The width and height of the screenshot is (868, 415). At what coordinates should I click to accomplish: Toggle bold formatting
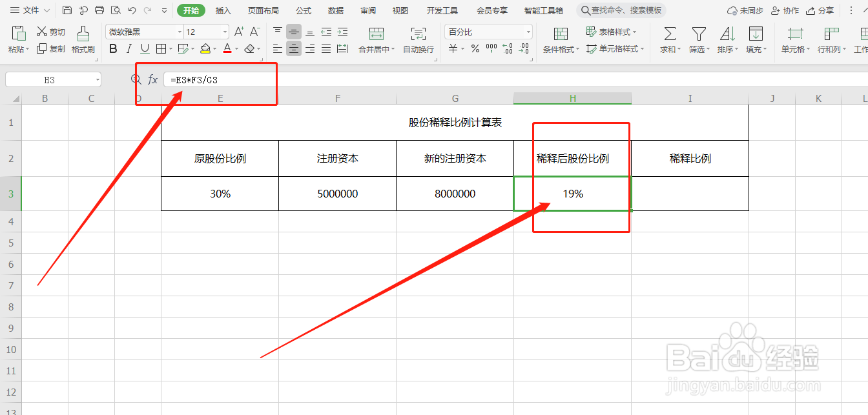click(113, 48)
